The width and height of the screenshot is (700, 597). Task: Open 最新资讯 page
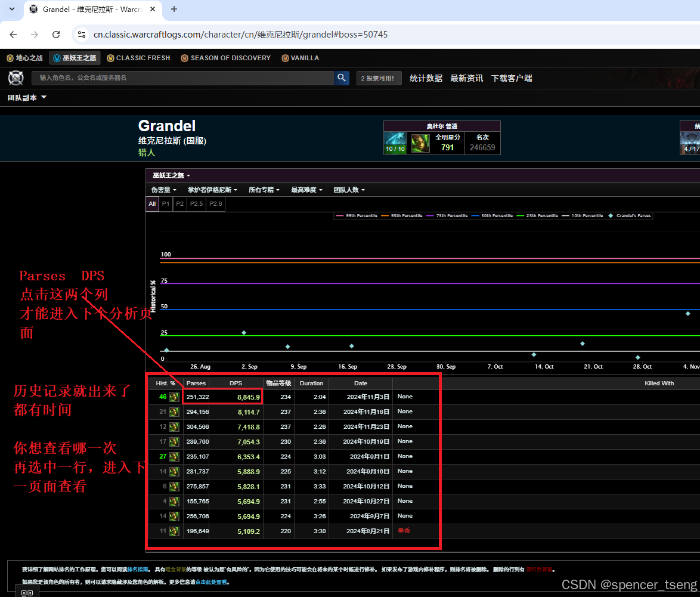(x=466, y=78)
